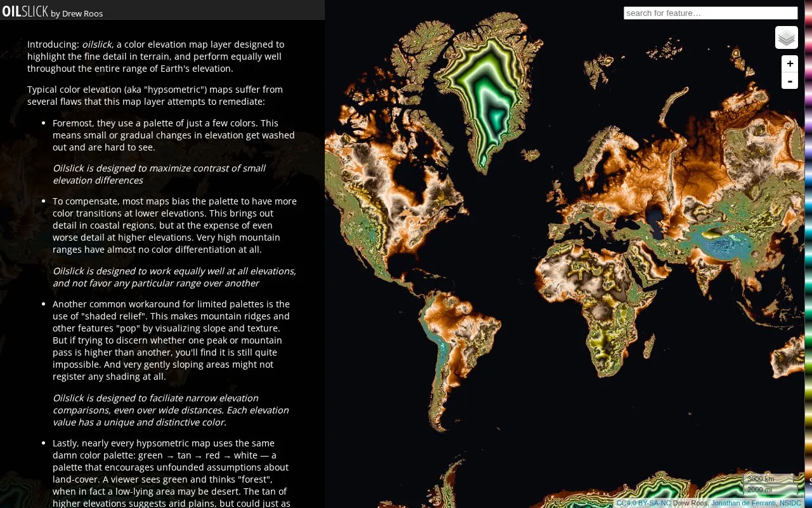Click the elevation color legend strip
The image size is (812, 508).
pos(808,254)
